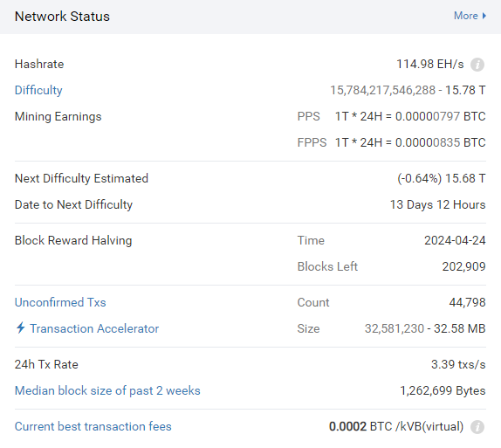Open the Unconfirmed Txs link

coord(60,302)
